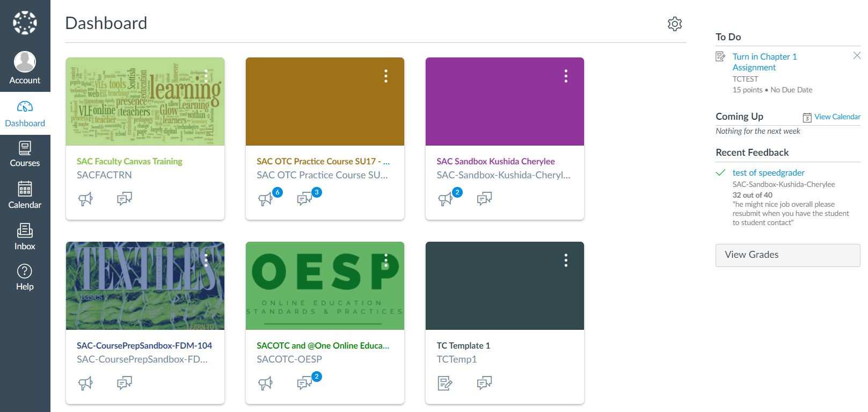The image size is (868, 412).
Task: Open Calendar in the sidebar navigation
Action: click(25, 195)
